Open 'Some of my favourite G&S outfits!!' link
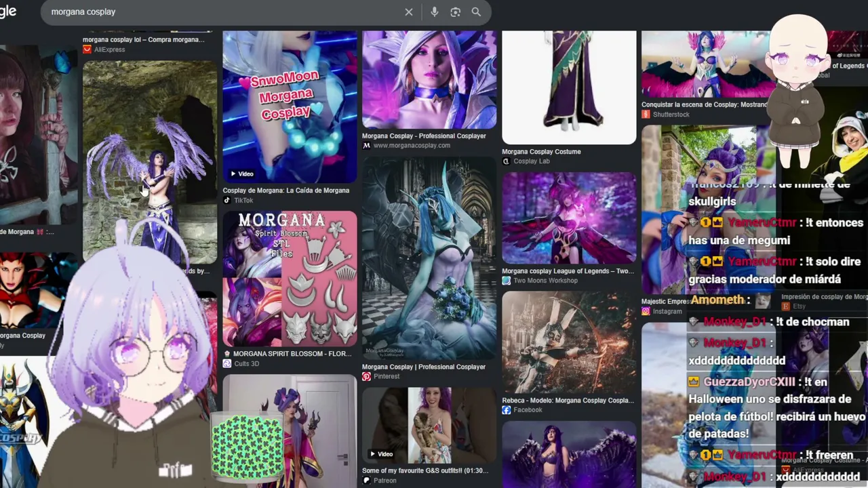Screen dimensions: 868x488 pyautogui.click(x=425, y=471)
